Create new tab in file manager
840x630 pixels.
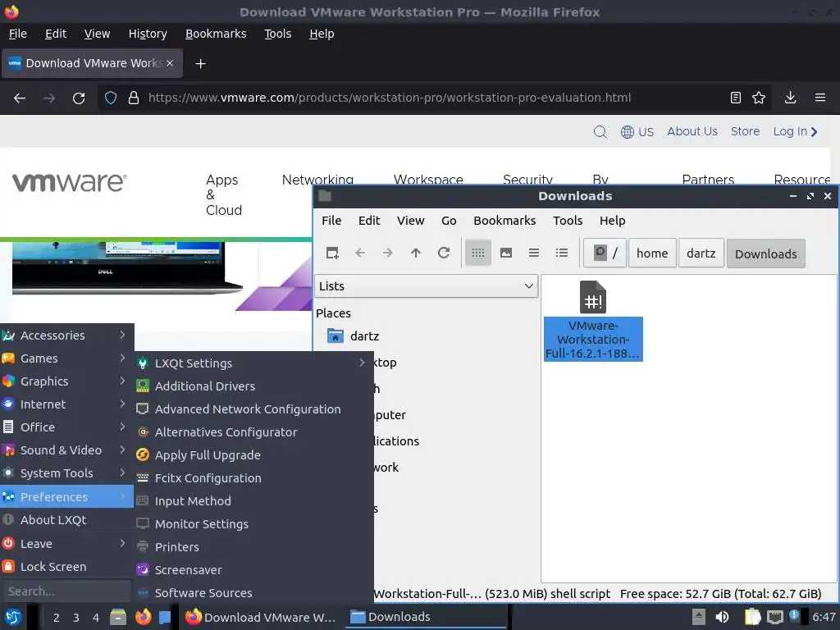[332, 253]
